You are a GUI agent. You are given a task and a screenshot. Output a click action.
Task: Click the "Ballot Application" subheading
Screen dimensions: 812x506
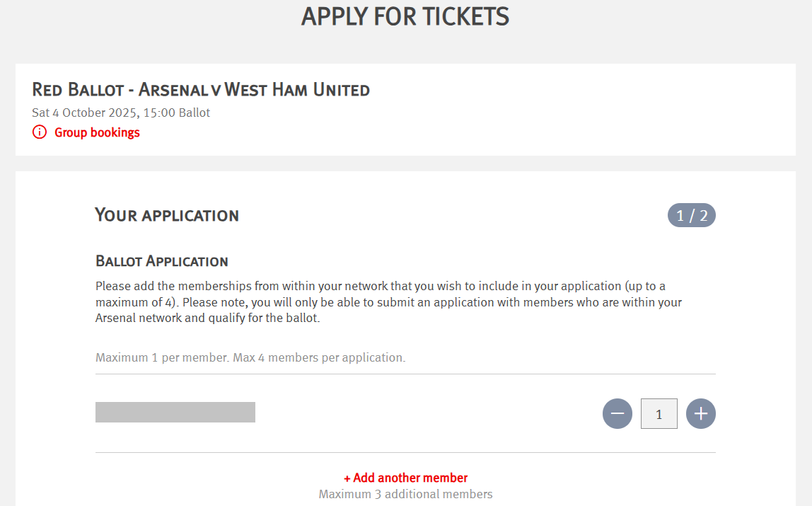[x=161, y=261]
